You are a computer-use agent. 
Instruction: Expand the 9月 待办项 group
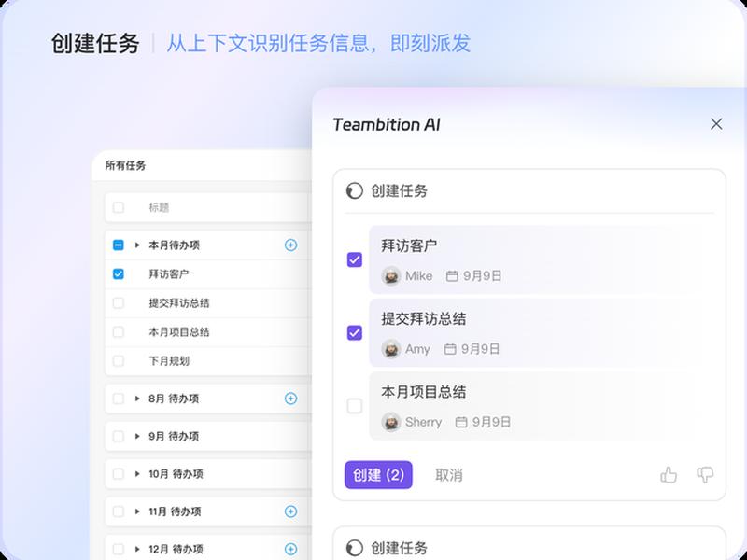click(137, 436)
